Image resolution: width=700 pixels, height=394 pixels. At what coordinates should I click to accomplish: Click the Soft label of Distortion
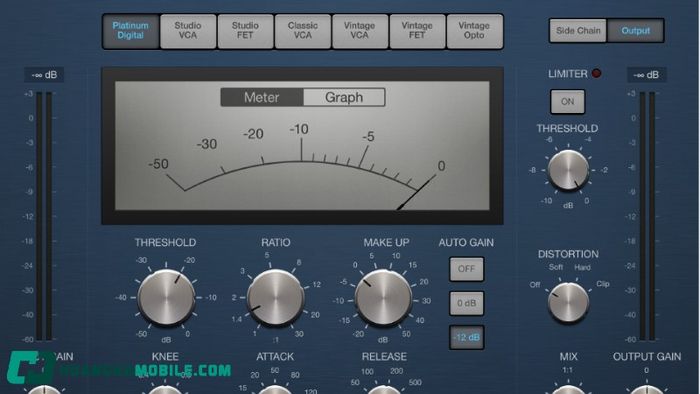[556, 267]
